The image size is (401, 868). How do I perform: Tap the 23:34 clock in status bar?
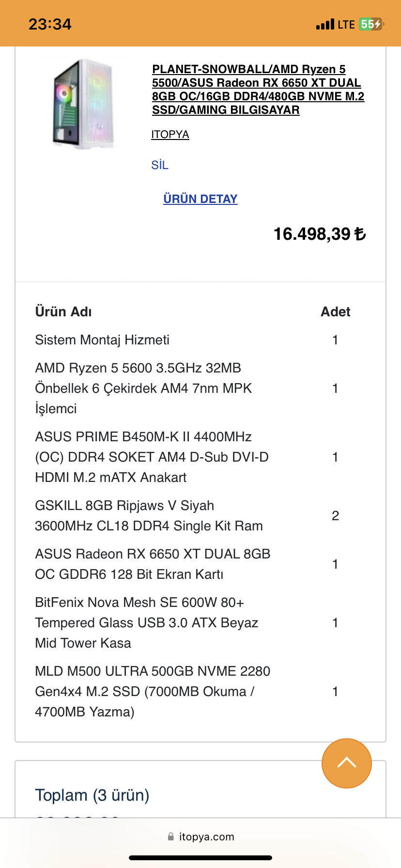[x=50, y=24]
